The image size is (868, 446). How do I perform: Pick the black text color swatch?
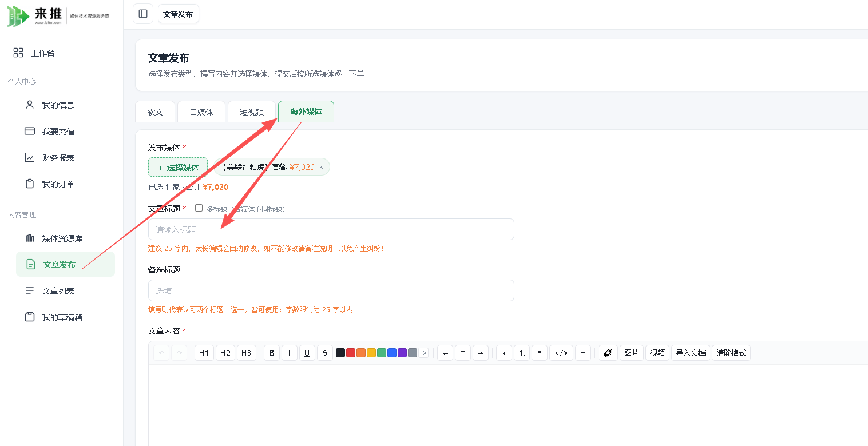[340, 353]
